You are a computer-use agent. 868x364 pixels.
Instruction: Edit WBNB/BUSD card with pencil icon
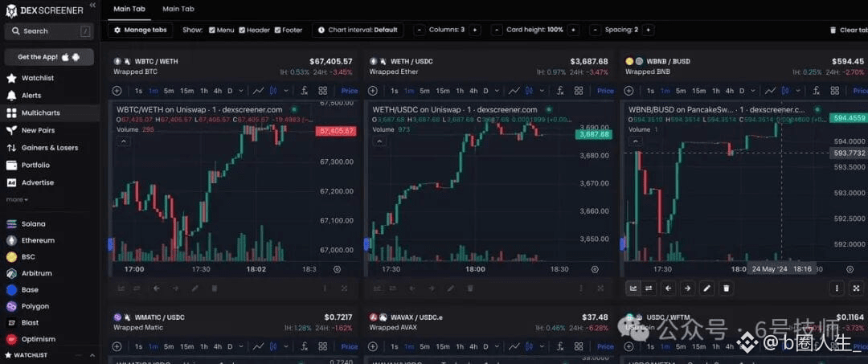(706, 288)
